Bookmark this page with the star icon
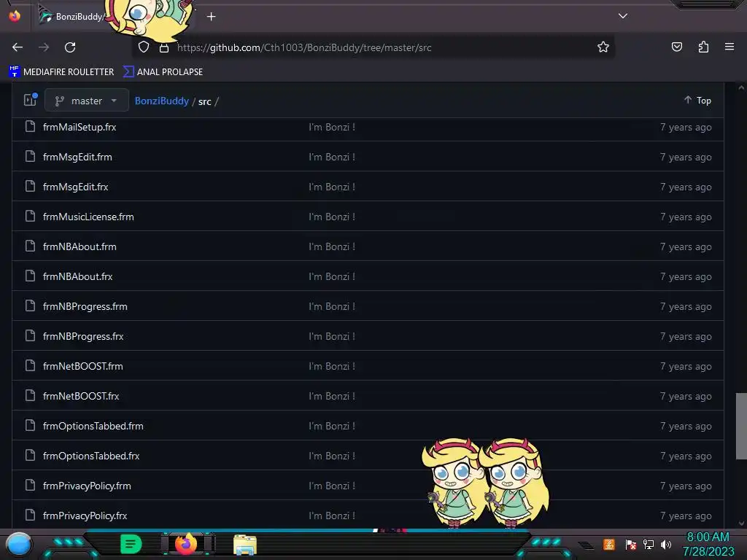The image size is (747, 560). click(x=603, y=47)
